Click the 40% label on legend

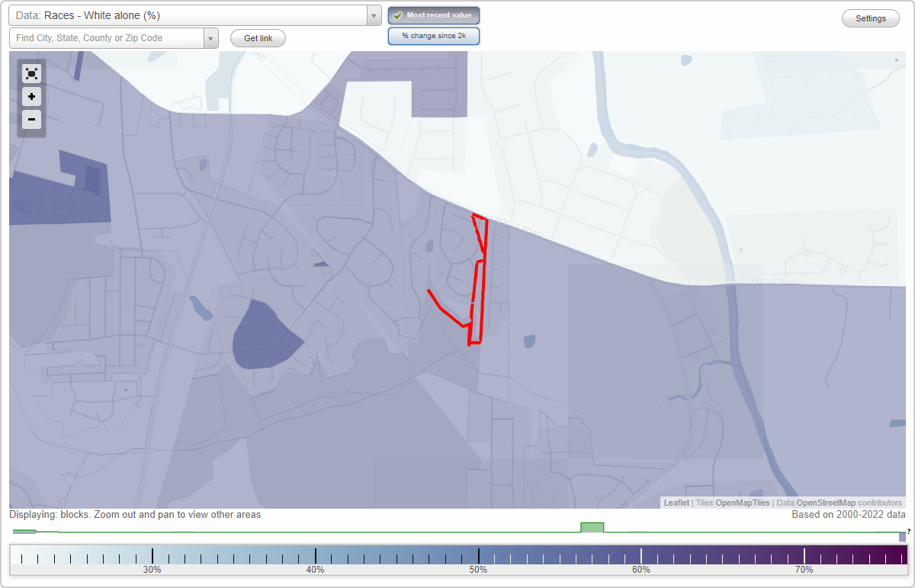coord(315,570)
